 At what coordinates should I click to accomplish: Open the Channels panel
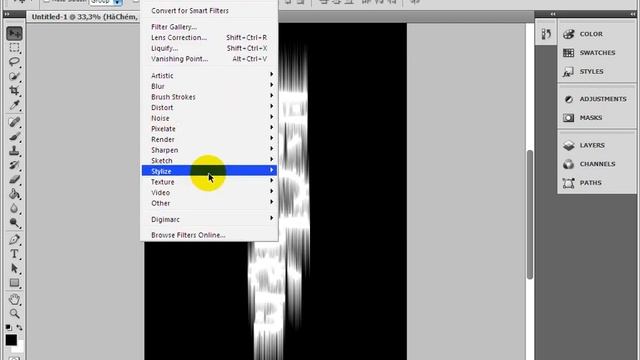point(596,164)
